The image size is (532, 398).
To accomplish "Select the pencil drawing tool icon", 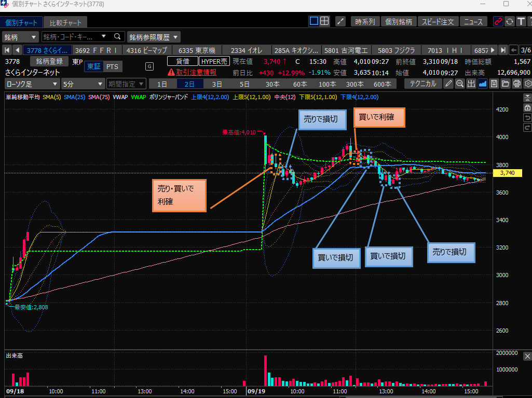I will [x=449, y=84].
